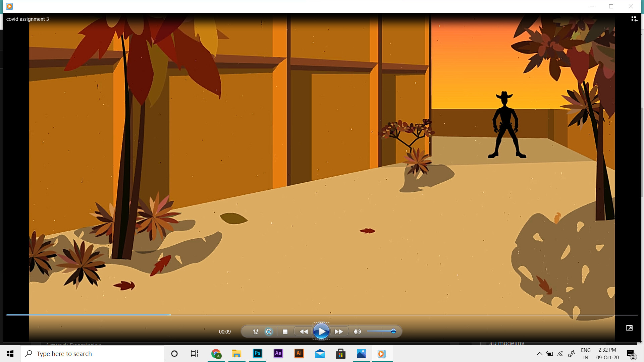
Task: Turn off repeat mode
Action: 269,331
